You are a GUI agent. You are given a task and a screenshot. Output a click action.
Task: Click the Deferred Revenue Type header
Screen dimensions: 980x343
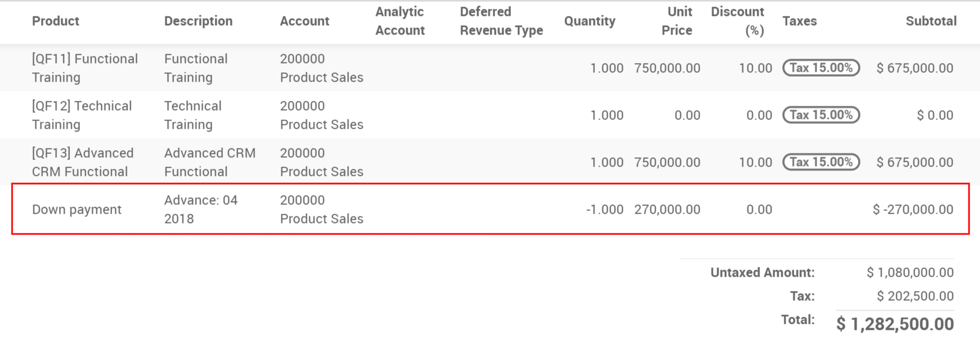[501, 21]
